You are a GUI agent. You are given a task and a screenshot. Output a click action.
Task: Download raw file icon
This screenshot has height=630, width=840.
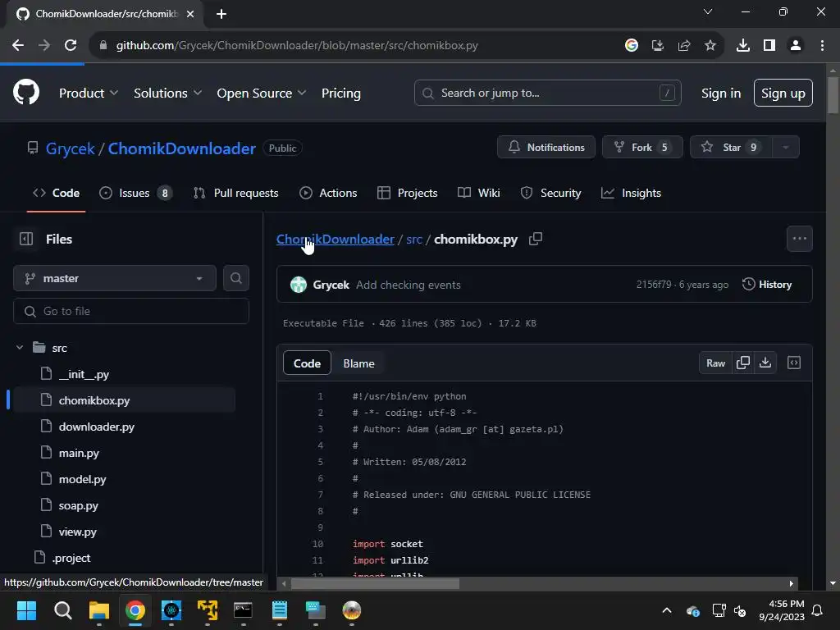765,363
